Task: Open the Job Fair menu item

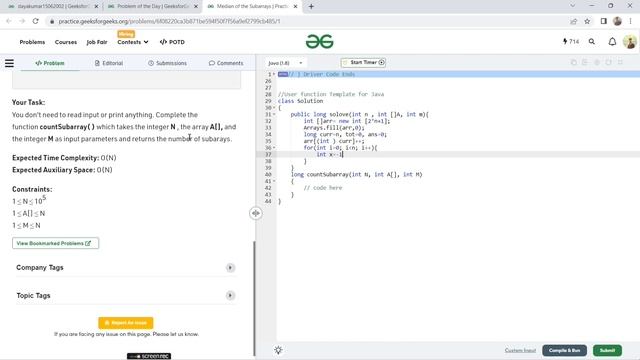Action: pos(97,42)
